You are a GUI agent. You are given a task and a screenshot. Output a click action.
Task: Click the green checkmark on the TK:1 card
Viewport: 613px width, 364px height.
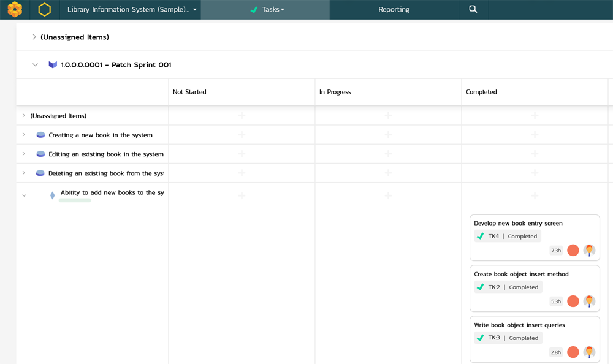481,236
